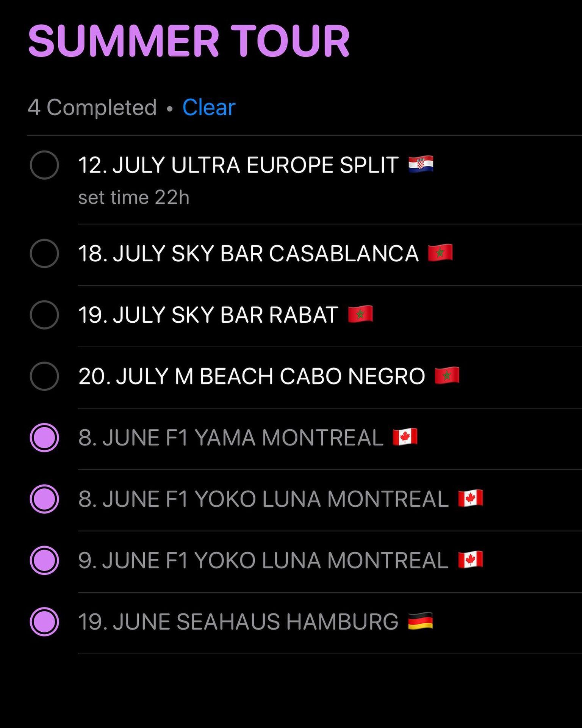Uncheck 8. June F1 Yama Montreal

point(44,438)
